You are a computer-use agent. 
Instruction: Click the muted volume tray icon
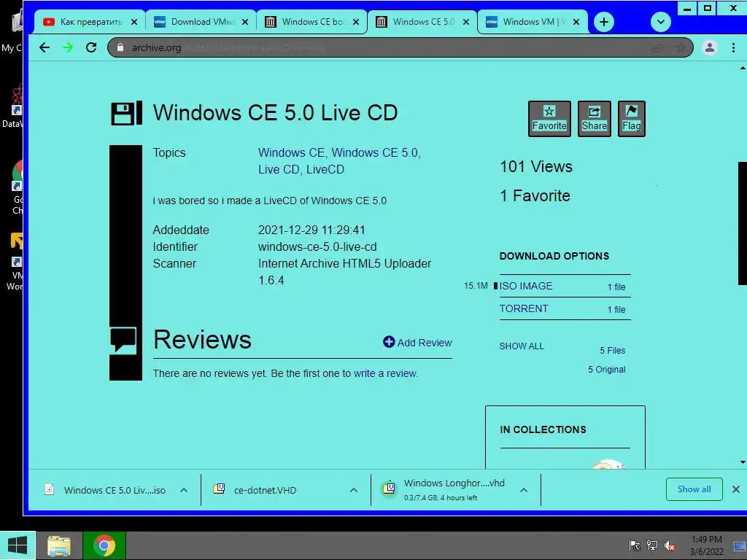670,545
